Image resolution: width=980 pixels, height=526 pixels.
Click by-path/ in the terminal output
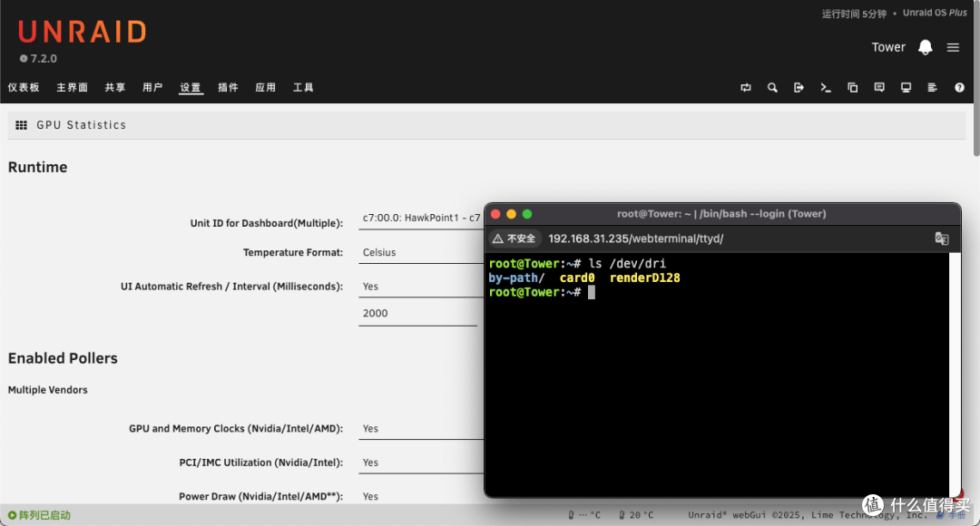coord(516,278)
